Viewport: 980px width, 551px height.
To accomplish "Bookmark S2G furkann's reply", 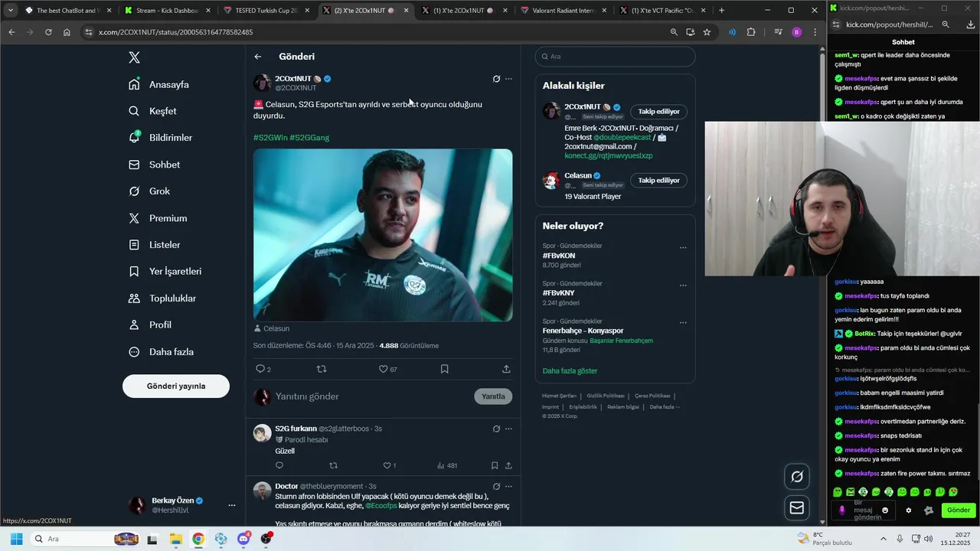I will point(495,465).
